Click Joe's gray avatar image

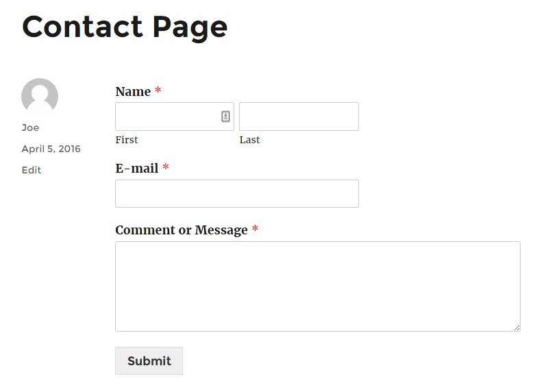click(x=40, y=96)
